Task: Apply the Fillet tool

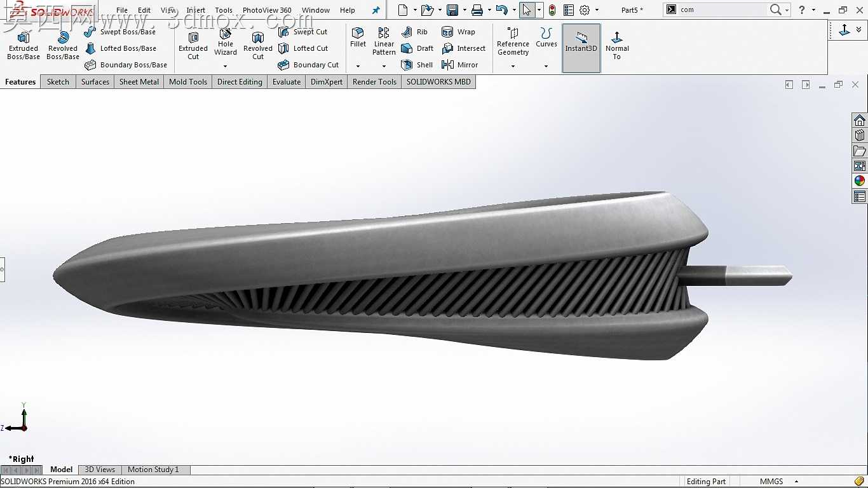Action: coord(358,38)
